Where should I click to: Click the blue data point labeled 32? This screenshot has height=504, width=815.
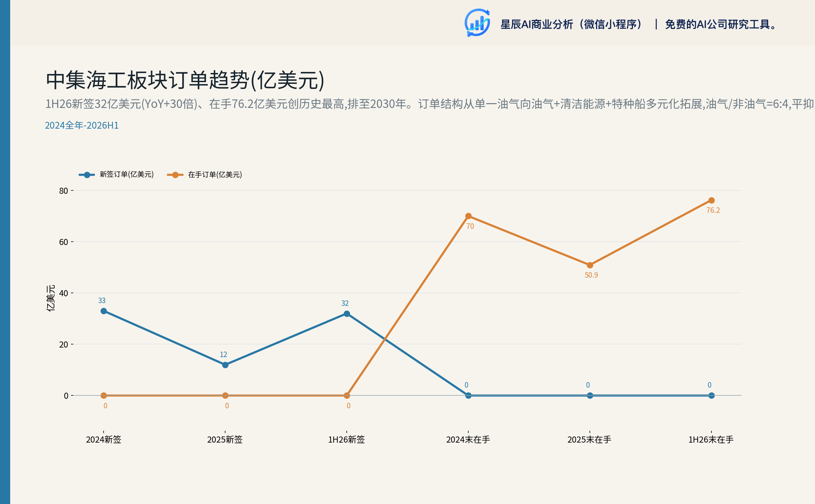pyautogui.click(x=347, y=314)
